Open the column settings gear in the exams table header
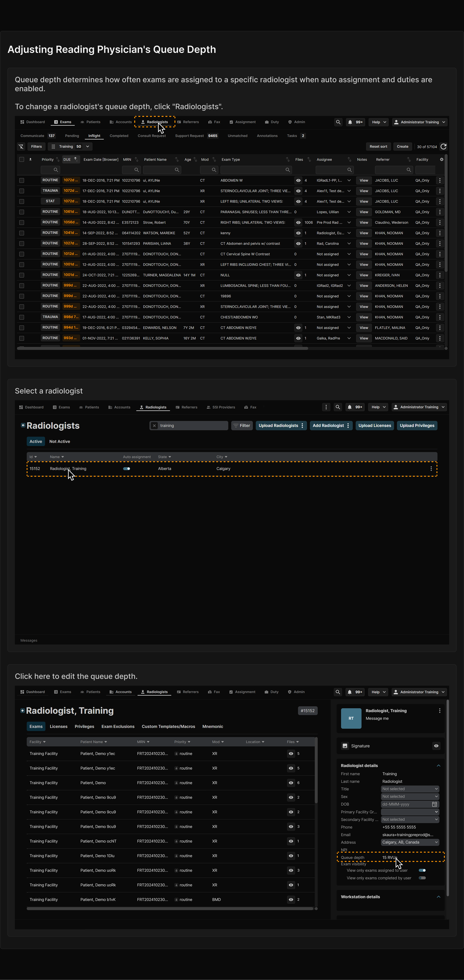The image size is (464, 980). [442, 159]
